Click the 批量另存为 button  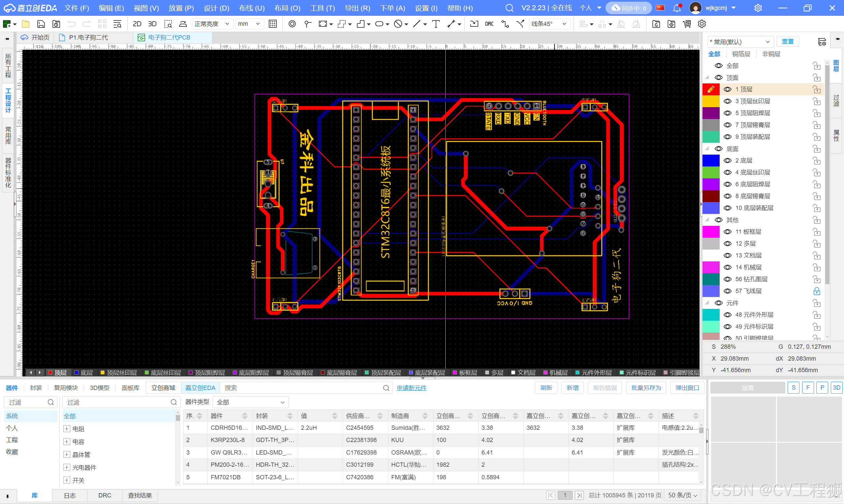pos(645,388)
